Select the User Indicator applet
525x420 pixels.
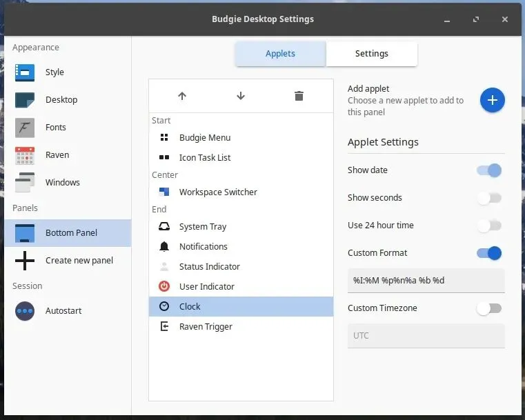[206, 287]
